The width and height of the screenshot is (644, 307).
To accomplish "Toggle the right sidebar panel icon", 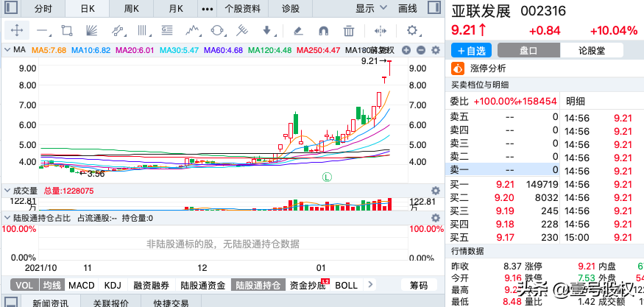I will [434, 8].
